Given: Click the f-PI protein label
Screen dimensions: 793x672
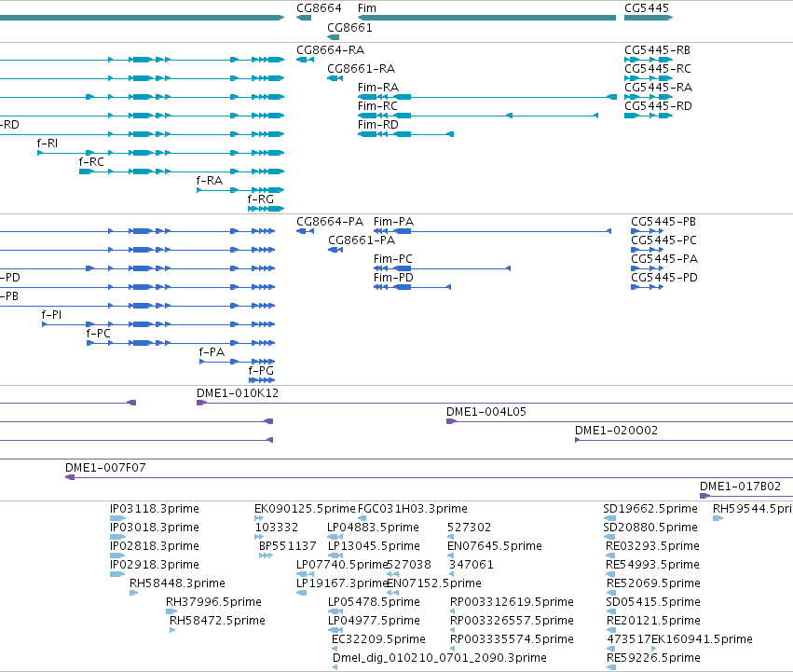Looking at the screenshot, I should point(51,315).
